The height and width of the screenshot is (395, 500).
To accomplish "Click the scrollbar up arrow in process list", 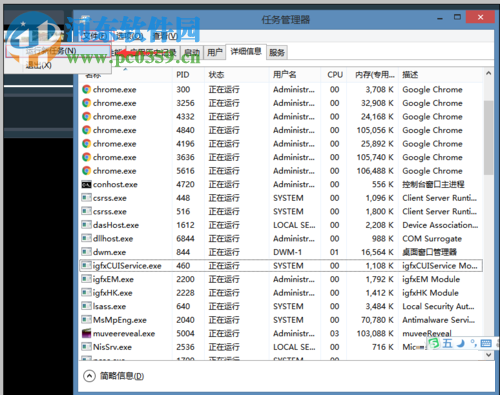I will tap(488, 73).
